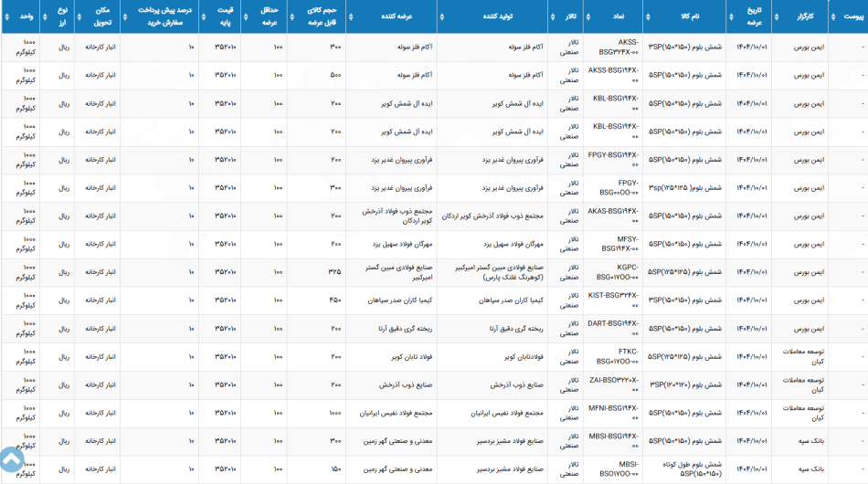Sort by نام کالا sort arrows
This screenshot has width=868, height=484.
pos(648,16)
